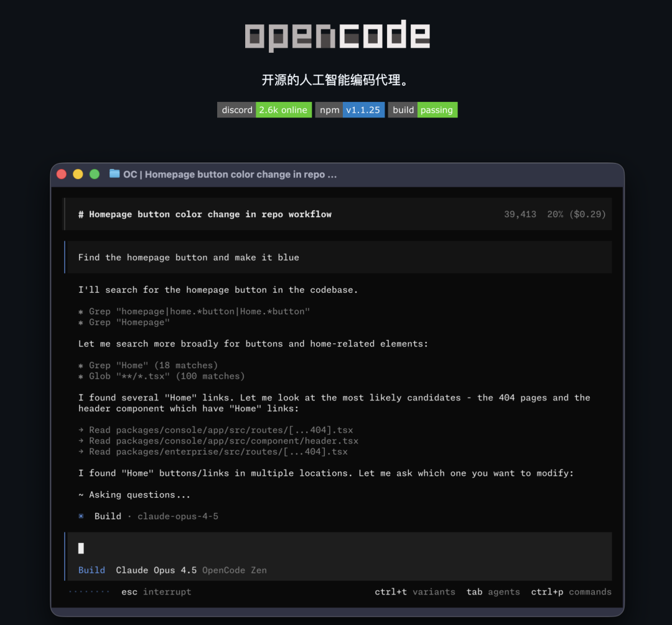This screenshot has height=625, width=672.
Task: Click the Grep "Homepage" tool line
Action: (124, 322)
